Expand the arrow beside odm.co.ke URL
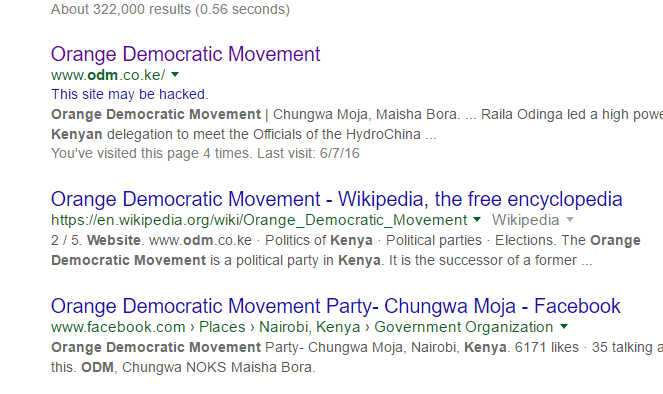The image size is (663, 394). [x=175, y=75]
